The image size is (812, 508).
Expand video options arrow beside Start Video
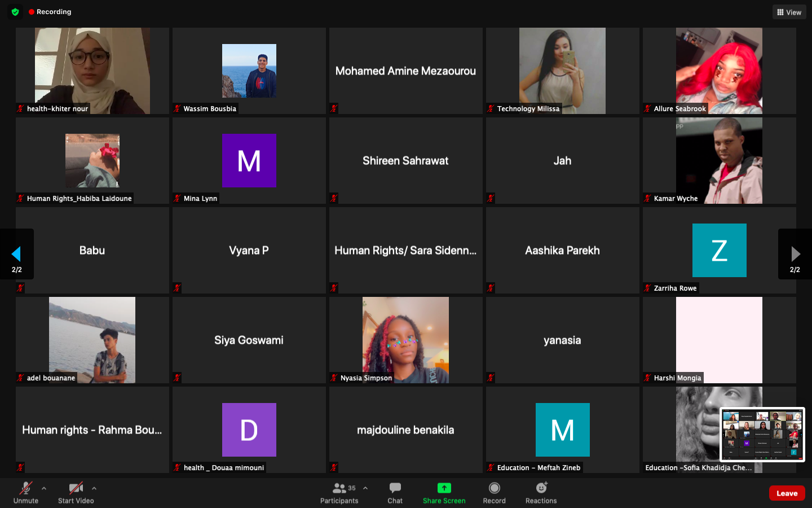[x=94, y=488]
